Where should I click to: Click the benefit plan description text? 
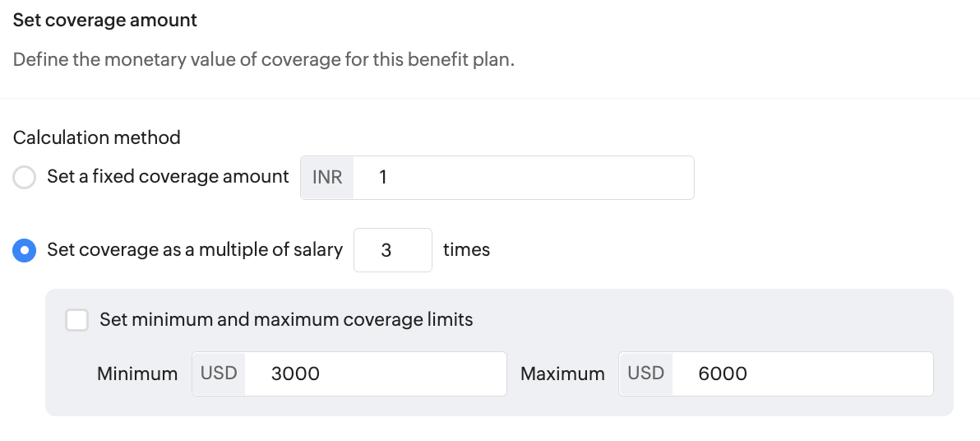tap(264, 60)
